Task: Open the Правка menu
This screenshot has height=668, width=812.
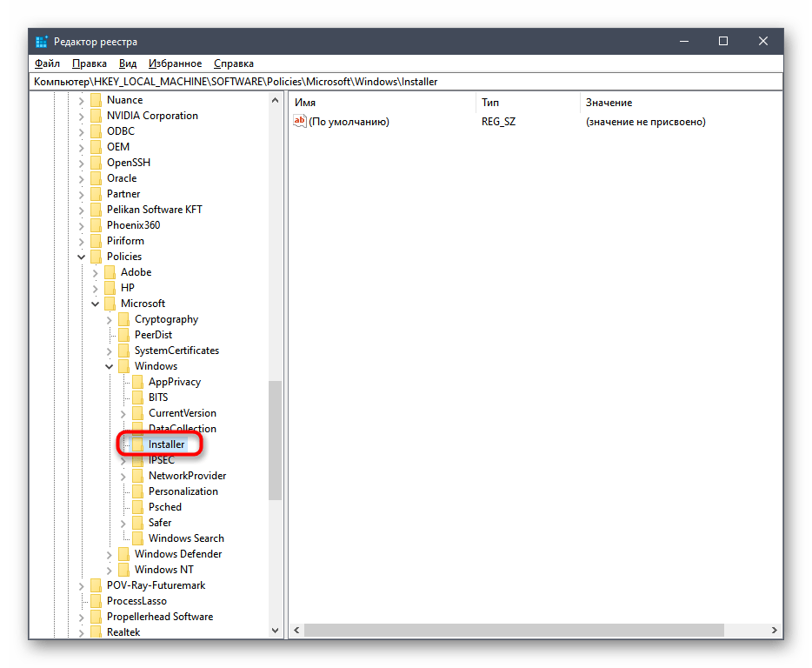Action: point(89,63)
